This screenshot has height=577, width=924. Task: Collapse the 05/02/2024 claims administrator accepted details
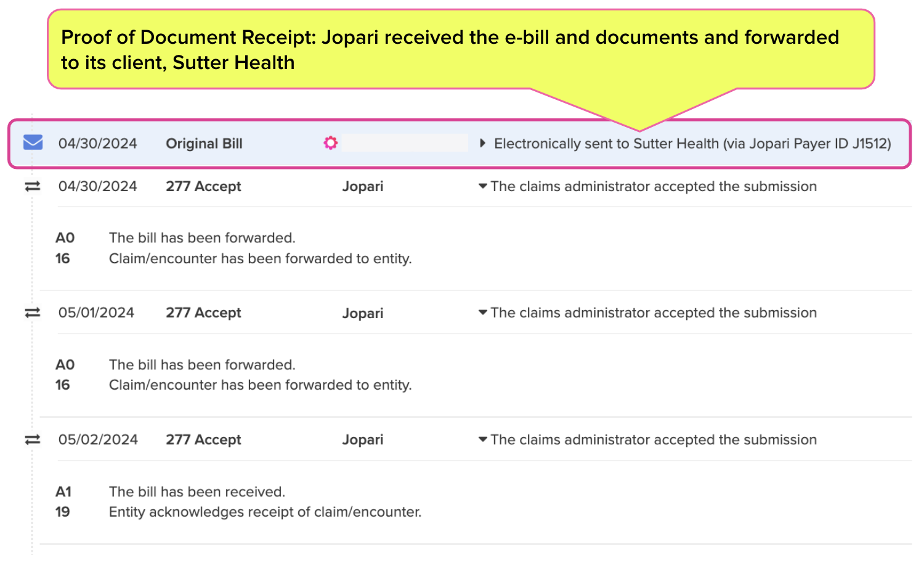pos(483,440)
